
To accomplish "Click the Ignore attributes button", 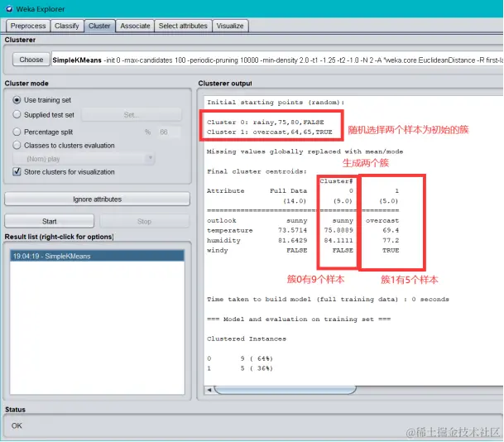I will tap(97, 199).
